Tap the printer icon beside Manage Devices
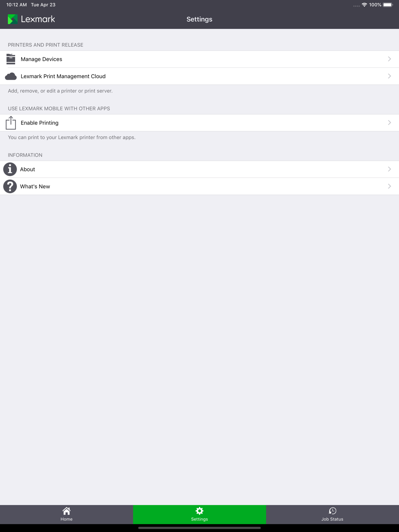 click(11, 59)
